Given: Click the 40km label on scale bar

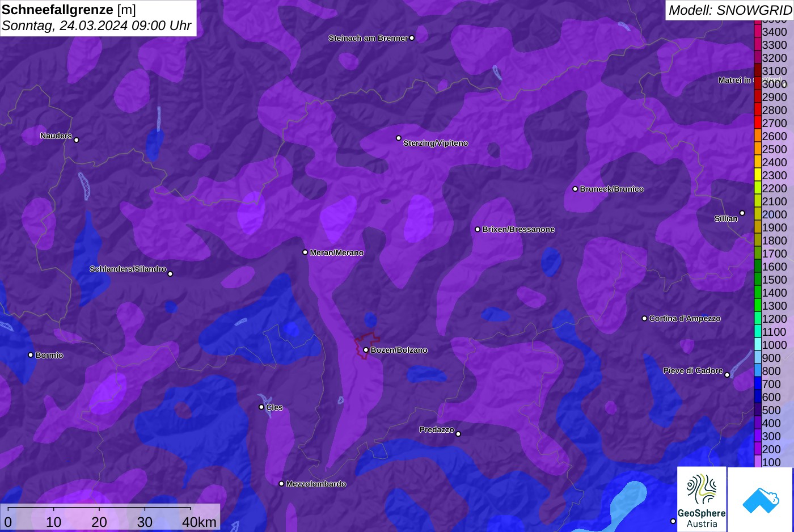Looking at the screenshot, I should 199,522.
